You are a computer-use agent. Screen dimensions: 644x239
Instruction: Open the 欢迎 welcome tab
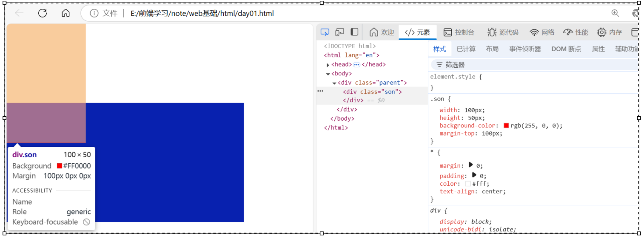click(382, 32)
